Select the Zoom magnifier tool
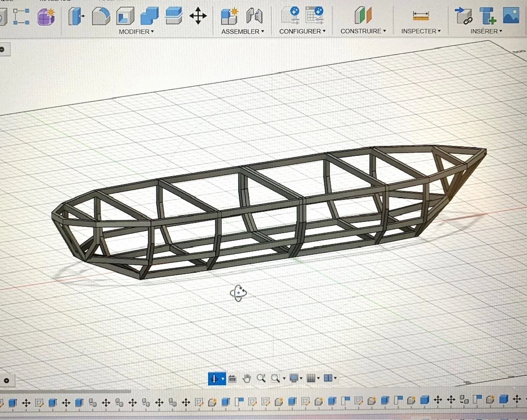Screen dimensions: 527x420 pyautogui.click(x=261, y=378)
